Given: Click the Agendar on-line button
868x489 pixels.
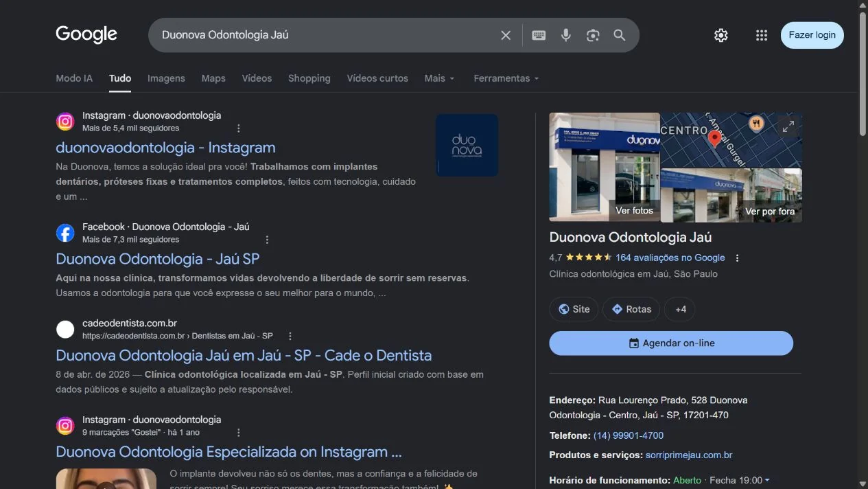Looking at the screenshot, I should coord(671,343).
